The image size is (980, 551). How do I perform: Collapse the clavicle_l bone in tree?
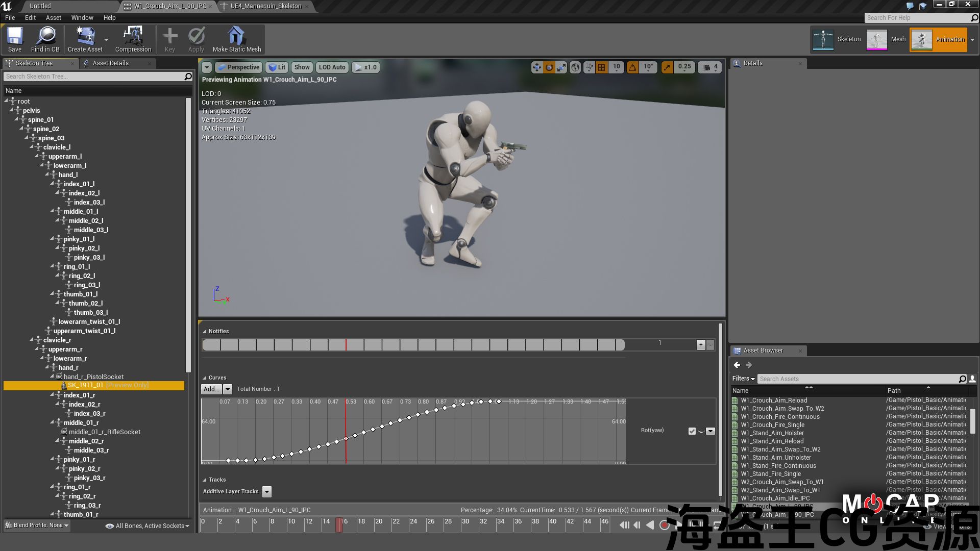[32, 147]
